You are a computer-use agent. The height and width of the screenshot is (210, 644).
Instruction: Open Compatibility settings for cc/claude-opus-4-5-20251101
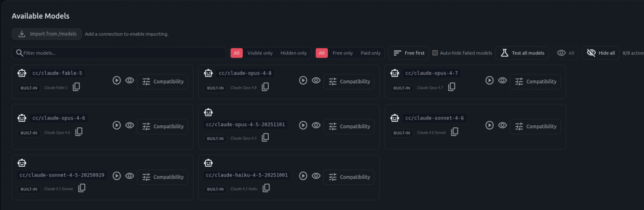pyautogui.click(x=349, y=127)
